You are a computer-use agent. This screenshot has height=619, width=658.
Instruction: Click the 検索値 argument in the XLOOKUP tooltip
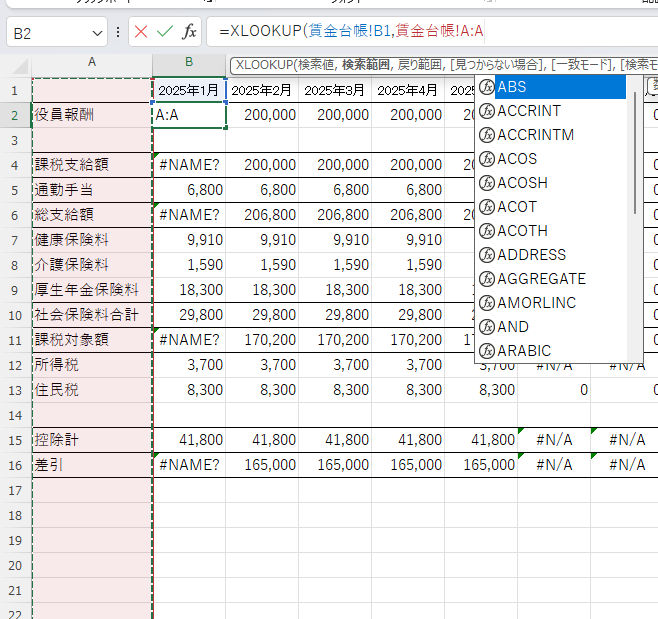tap(316, 65)
